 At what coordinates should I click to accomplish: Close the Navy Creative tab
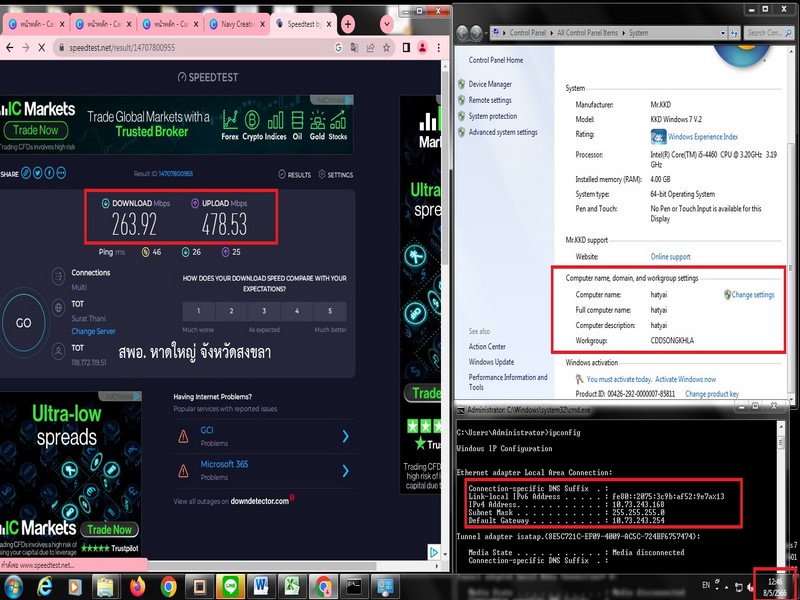[x=263, y=24]
